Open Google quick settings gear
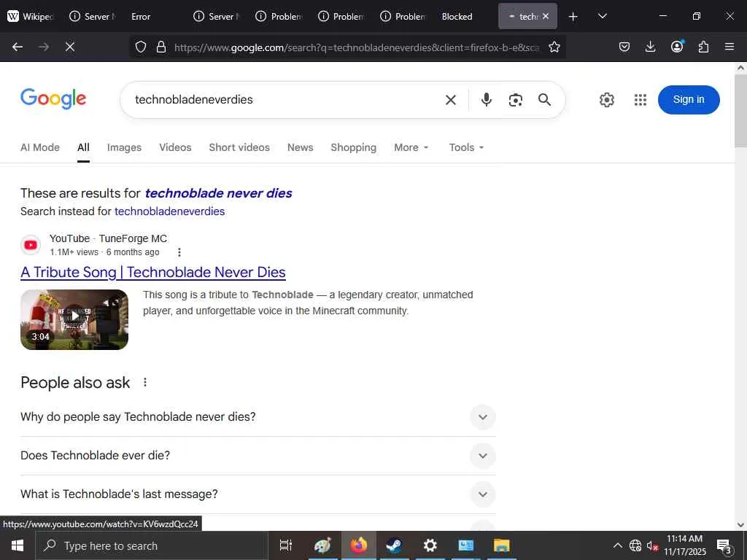Screen dimensions: 747x560 pyautogui.click(x=606, y=100)
